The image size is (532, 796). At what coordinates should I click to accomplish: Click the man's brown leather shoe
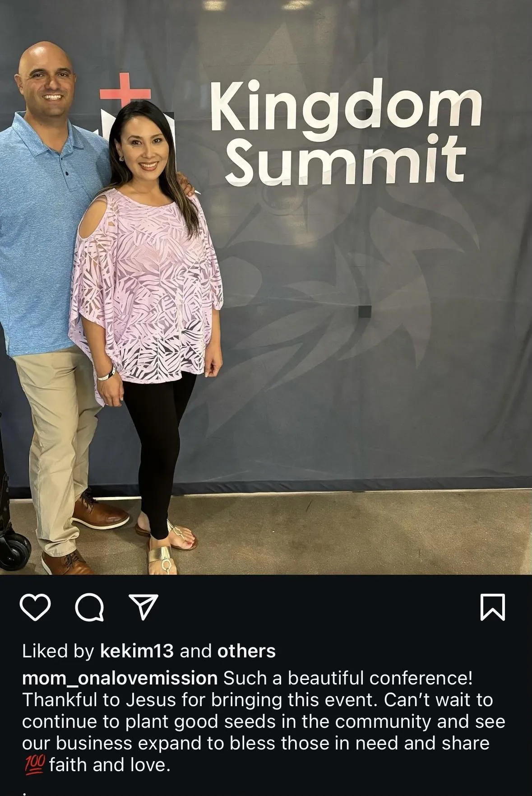coord(97,512)
